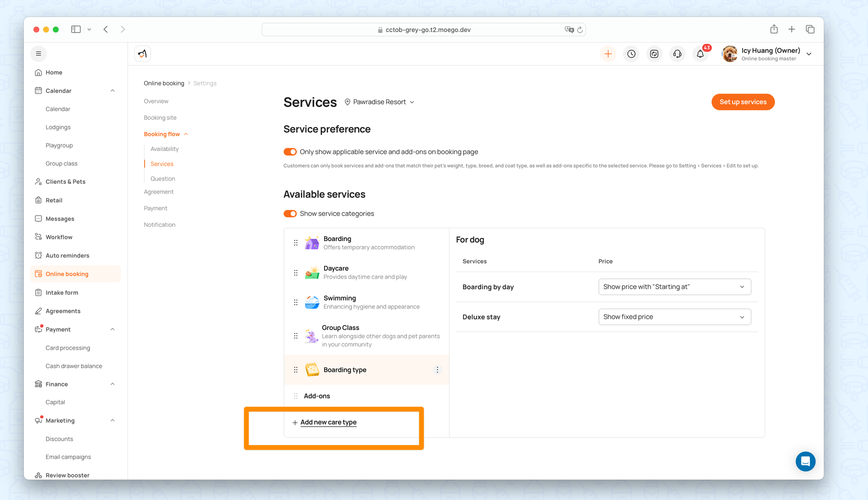
Task: Open the notifications bell with 43 badge
Action: tap(700, 54)
